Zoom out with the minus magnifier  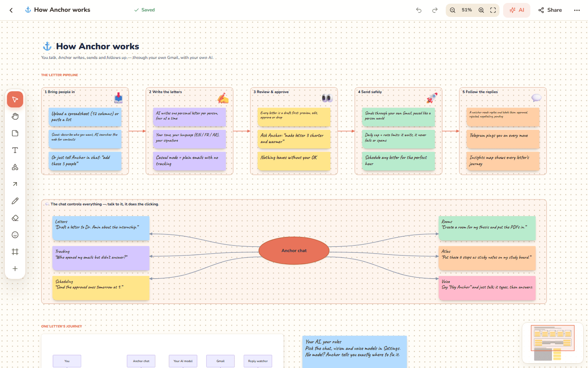(453, 10)
